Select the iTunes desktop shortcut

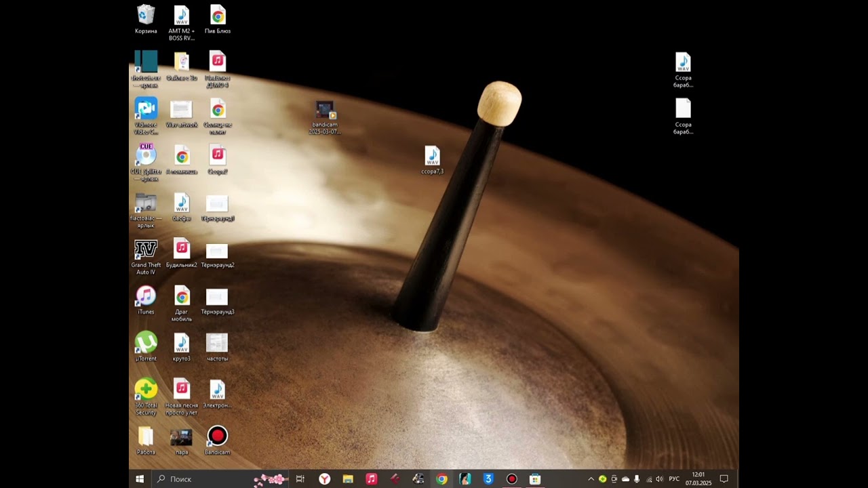click(146, 300)
